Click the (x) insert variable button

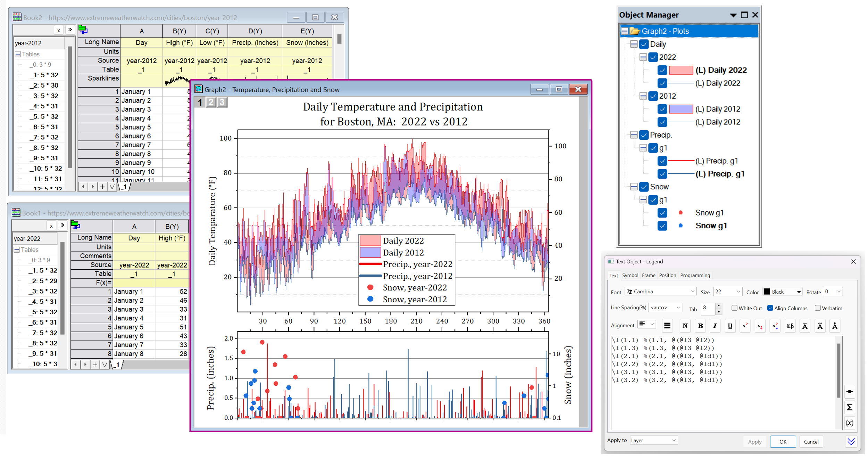click(x=850, y=423)
